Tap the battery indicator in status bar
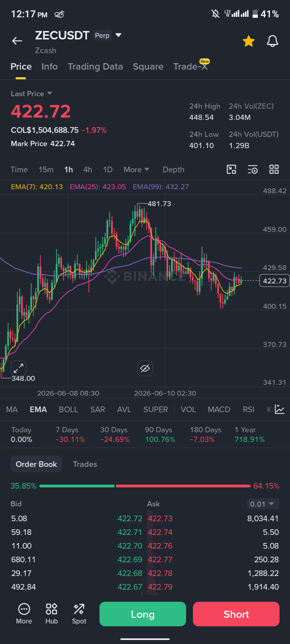 tap(255, 14)
